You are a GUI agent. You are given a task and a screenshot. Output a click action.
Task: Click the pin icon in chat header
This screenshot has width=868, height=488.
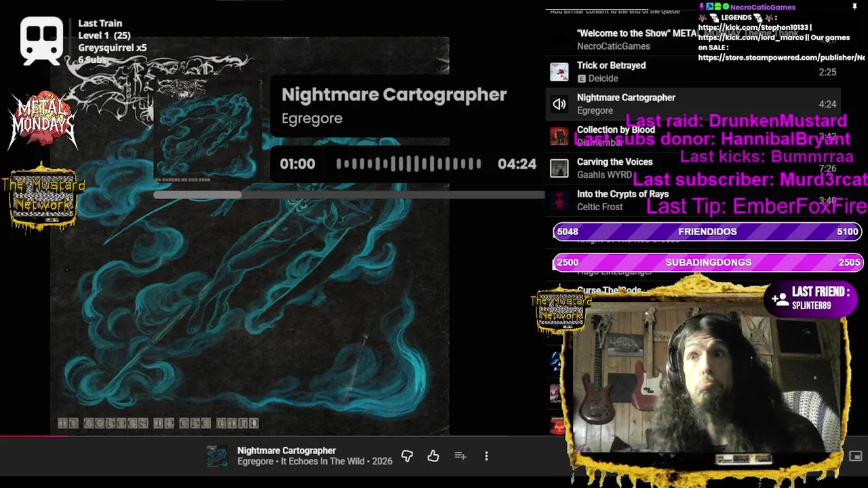tap(854, 7)
